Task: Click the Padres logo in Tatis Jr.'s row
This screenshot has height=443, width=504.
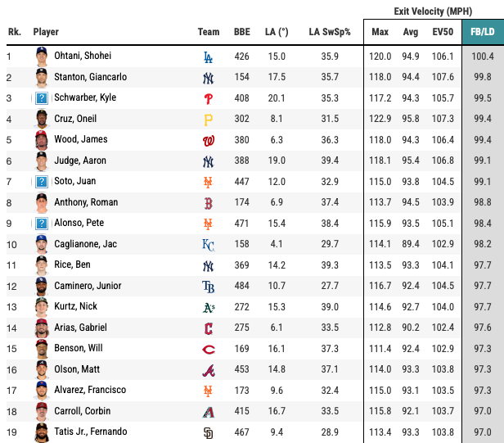Action: [208, 432]
